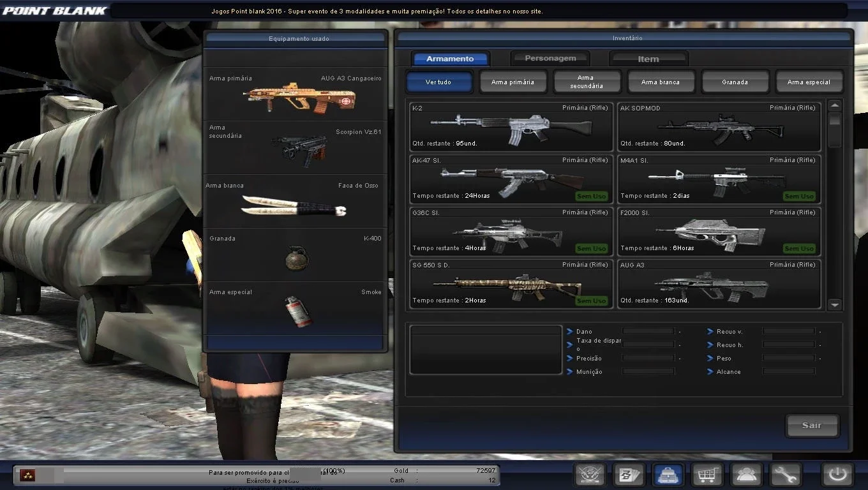This screenshot has height=490, width=868.
Task: Open the shop cart icon
Action: click(x=707, y=475)
